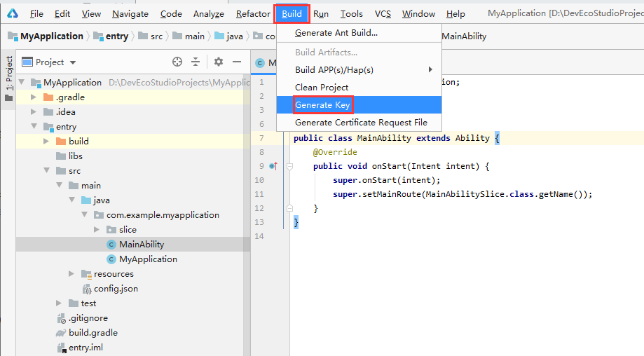Open the Help menu
Screen dimensions: 644x356
pos(455,13)
